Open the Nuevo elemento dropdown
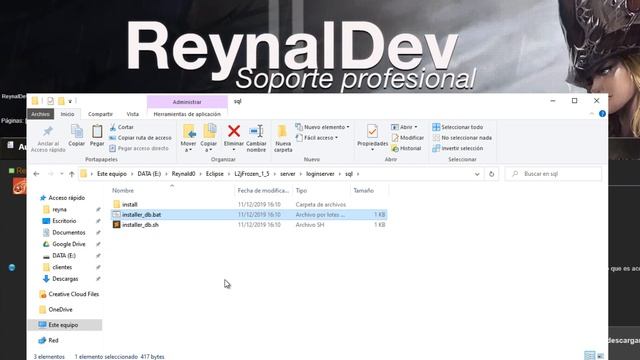The height and width of the screenshot is (360, 640). [x=322, y=127]
